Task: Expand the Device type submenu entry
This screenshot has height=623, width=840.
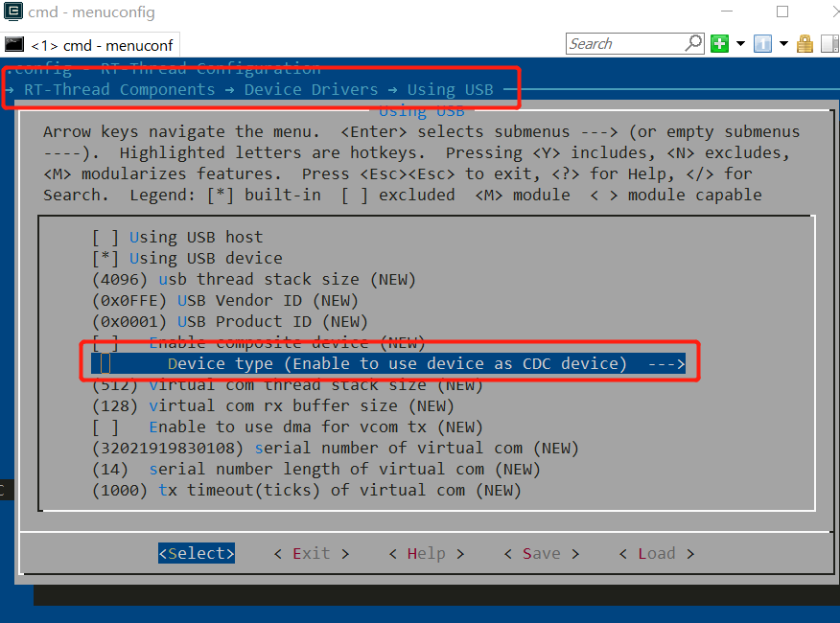Action: point(396,363)
